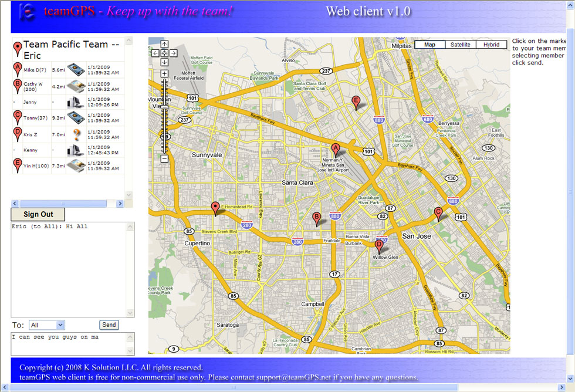Click team list vertical scrollbar down arrow
Screen dimensions: 575x392
tap(128, 194)
